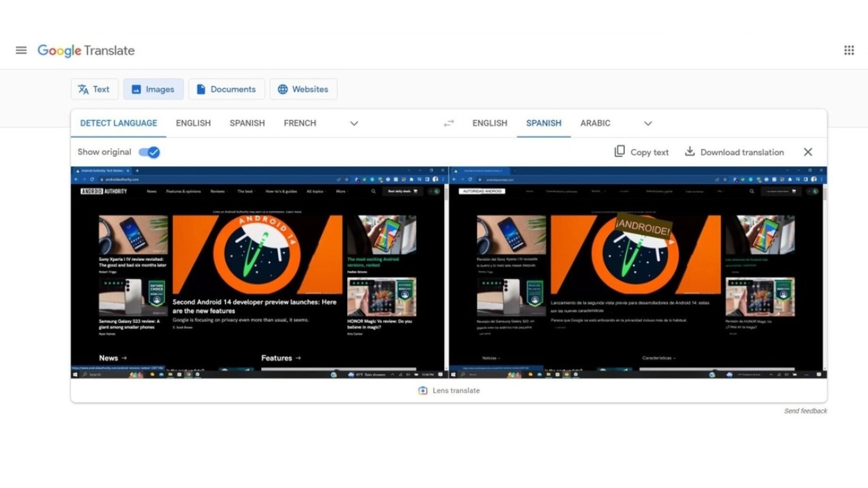
Task: Swap source and target languages
Action: pos(449,124)
